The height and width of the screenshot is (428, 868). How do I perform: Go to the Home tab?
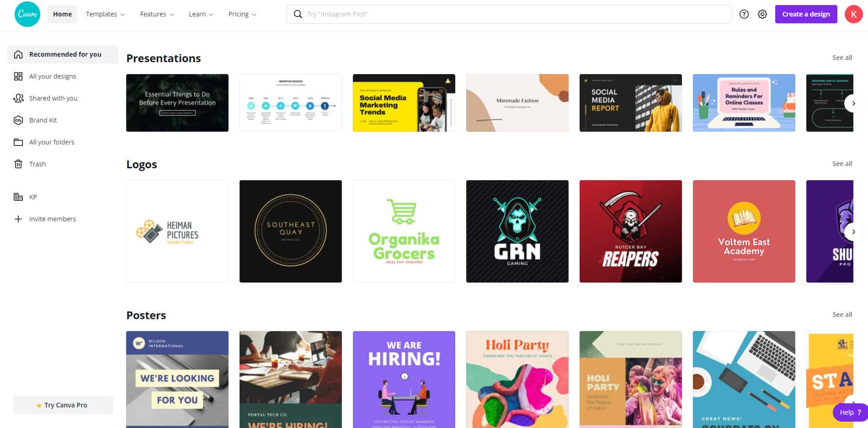62,14
